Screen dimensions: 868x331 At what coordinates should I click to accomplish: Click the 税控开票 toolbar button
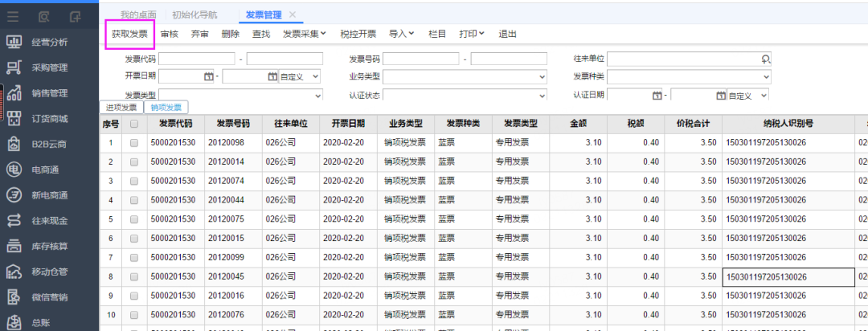(358, 34)
